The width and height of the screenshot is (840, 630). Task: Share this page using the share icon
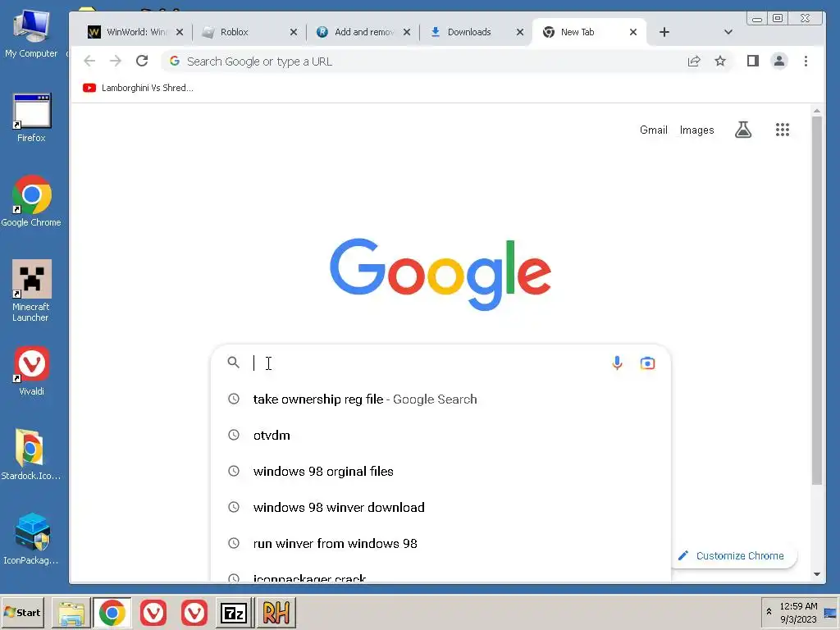(x=694, y=61)
